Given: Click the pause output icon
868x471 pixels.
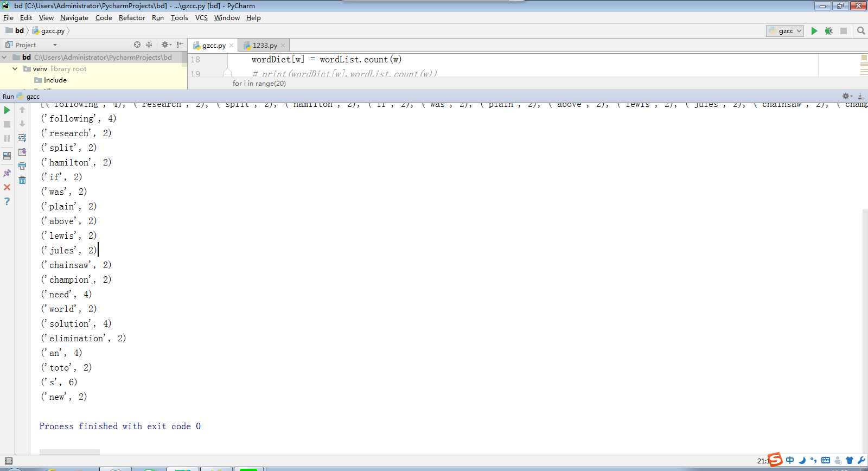Looking at the screenshot, I should click(7, 138).
